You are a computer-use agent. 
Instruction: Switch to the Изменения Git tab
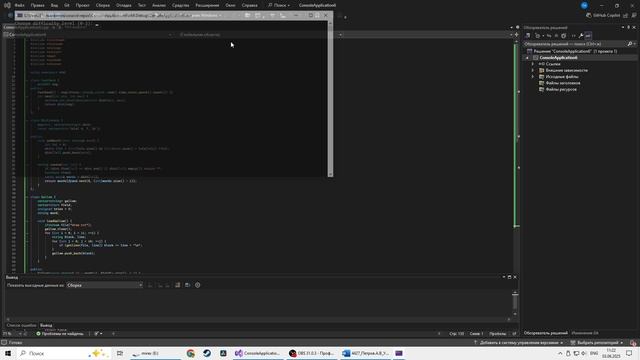585,333
